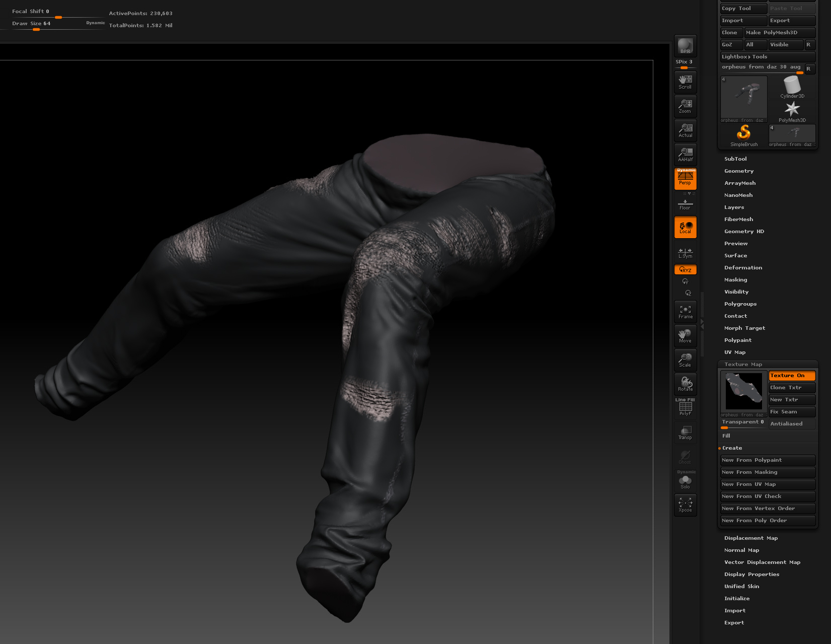The height and width of the screenshot is (644, 831).
Task: Select the large orpheus from daz tool thumbnail
Action: pos(744,99)
